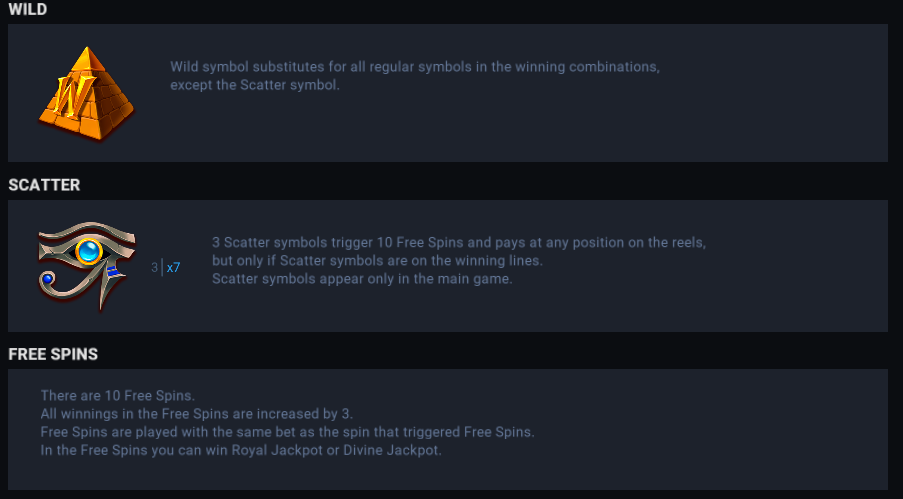
Task: Click the letter W on the pyramid
Action: click(x=69, y=96)
